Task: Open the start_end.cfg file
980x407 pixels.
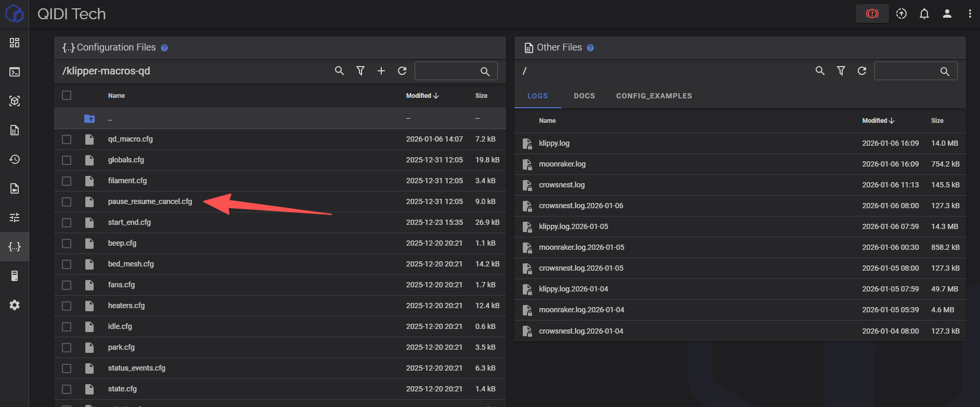Action: [130, 222]
